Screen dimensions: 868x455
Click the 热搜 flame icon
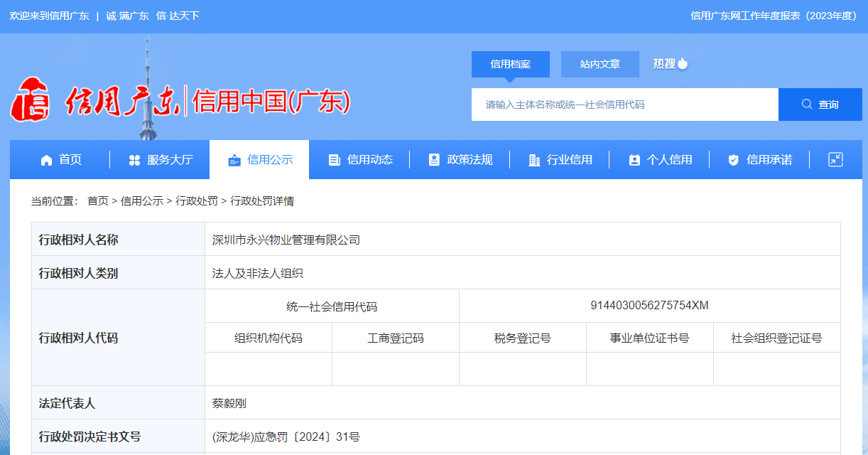tap(683, 63)
